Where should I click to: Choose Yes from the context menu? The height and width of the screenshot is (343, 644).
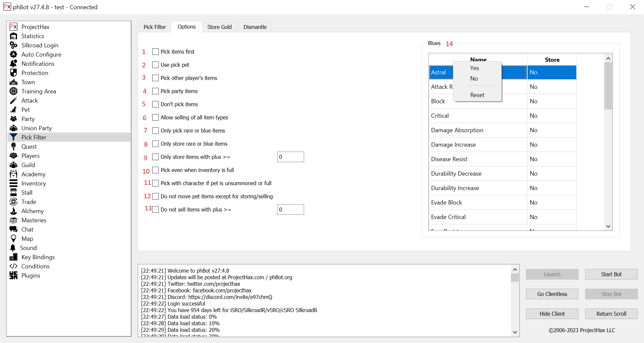pos(474,68)
